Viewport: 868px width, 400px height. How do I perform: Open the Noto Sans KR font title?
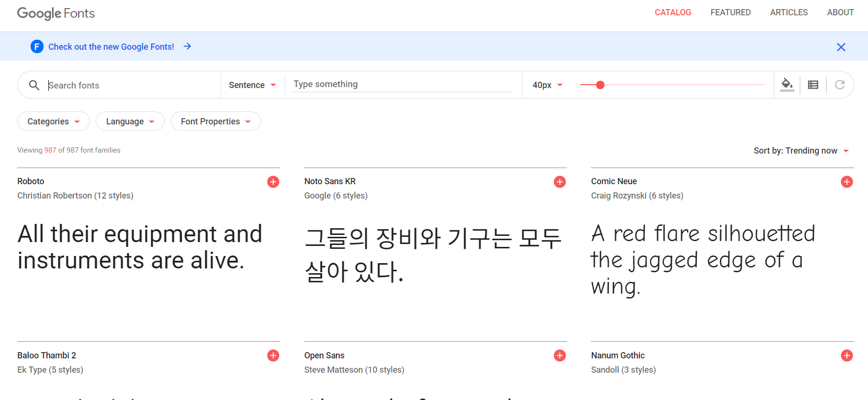point(330,181)
